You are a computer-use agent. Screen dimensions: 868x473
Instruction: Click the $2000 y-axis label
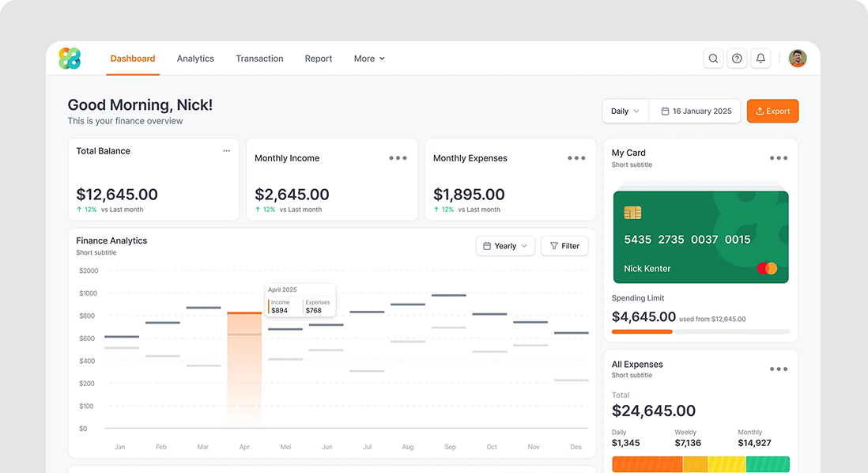(89, 271)
